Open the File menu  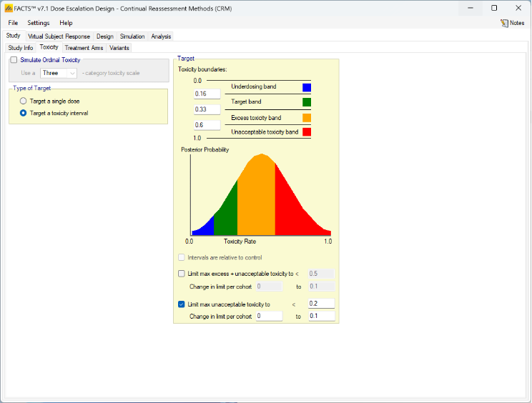[13, 23]
